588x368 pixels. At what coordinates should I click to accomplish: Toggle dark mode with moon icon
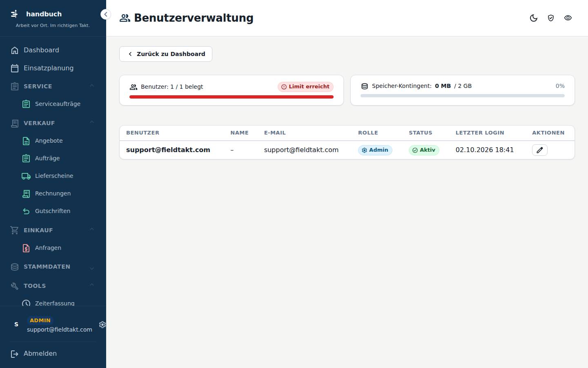[534, 18]
